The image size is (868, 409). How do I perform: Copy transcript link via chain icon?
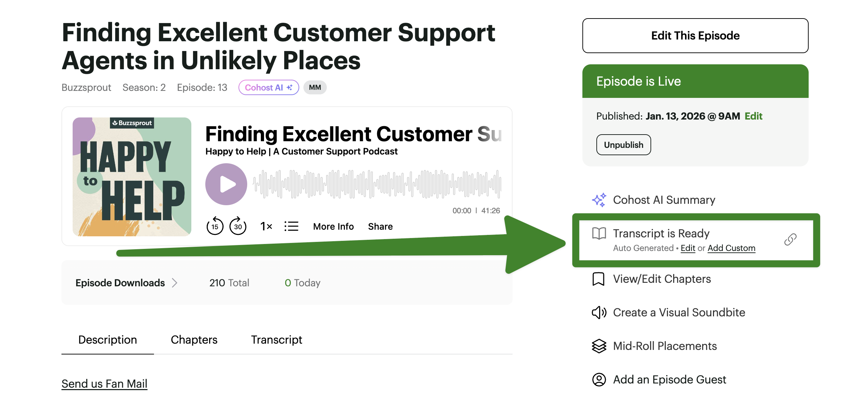(x=790, y=240)
